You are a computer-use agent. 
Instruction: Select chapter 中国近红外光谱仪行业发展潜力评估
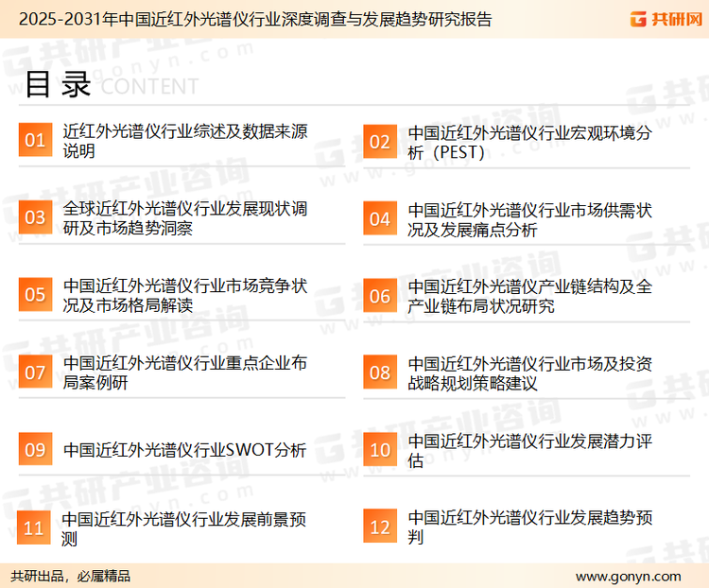tap(529, 451)
